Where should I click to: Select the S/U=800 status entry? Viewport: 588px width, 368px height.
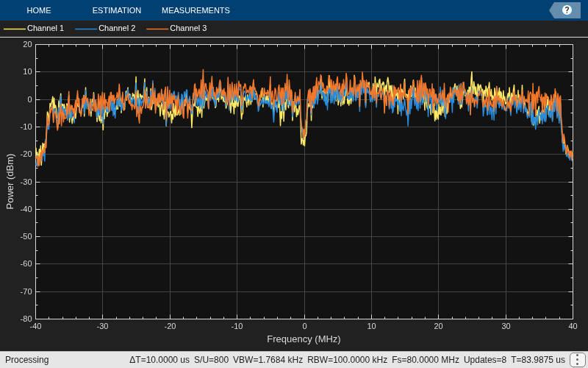pyautogui.click(x=211, y=360)
